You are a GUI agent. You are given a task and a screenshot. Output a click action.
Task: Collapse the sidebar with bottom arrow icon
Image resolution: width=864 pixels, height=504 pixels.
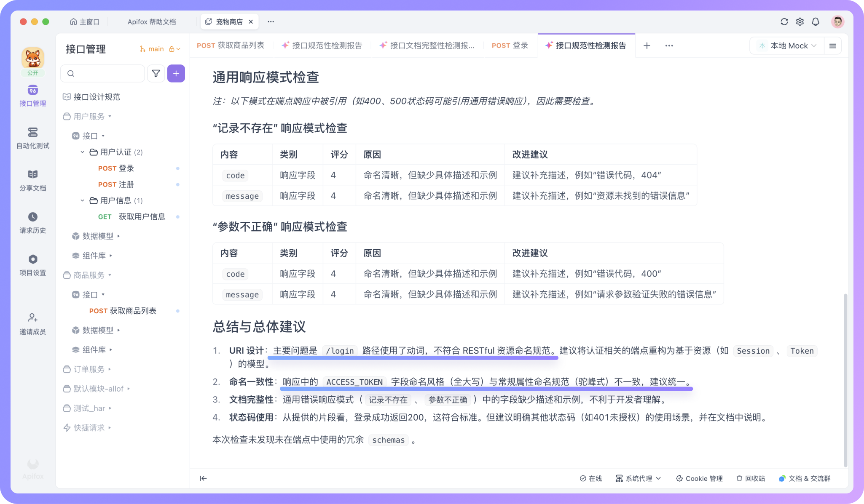click(203, 478)
